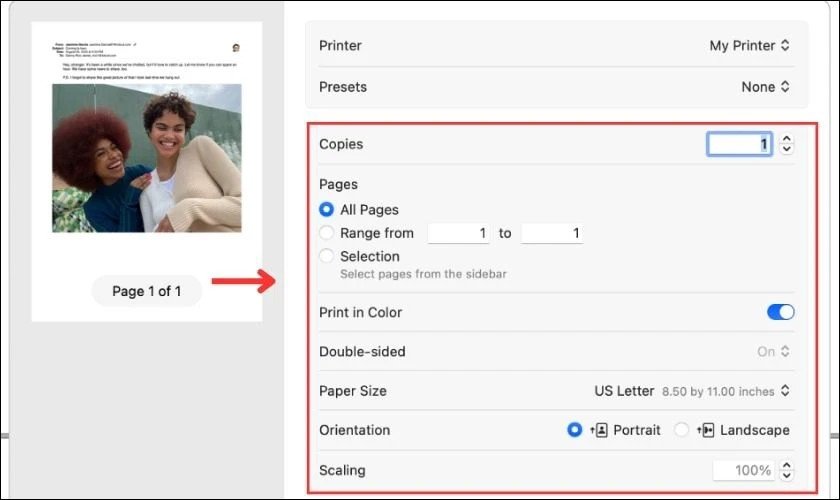
Task: Select Landscape orientation radio button
Action: (682, 430)
